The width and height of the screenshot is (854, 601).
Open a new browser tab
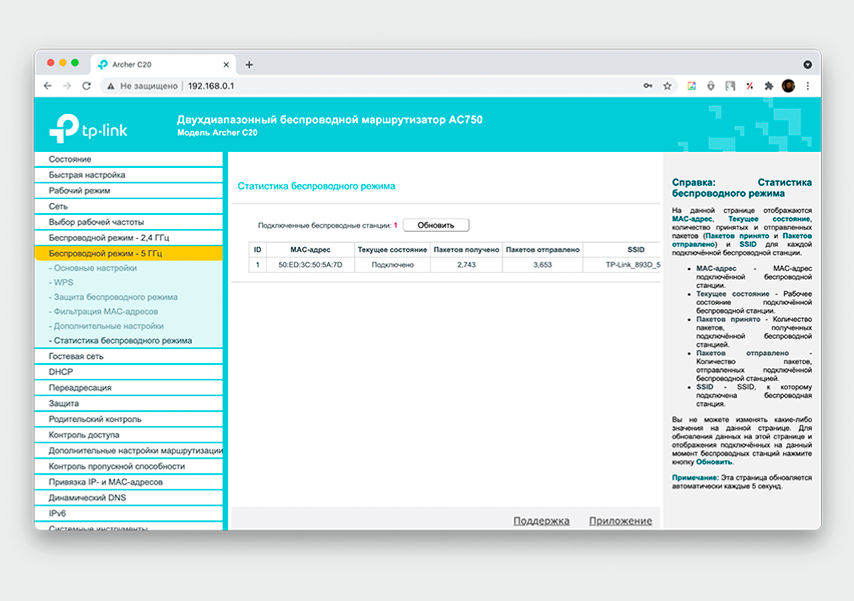point(249,65)
